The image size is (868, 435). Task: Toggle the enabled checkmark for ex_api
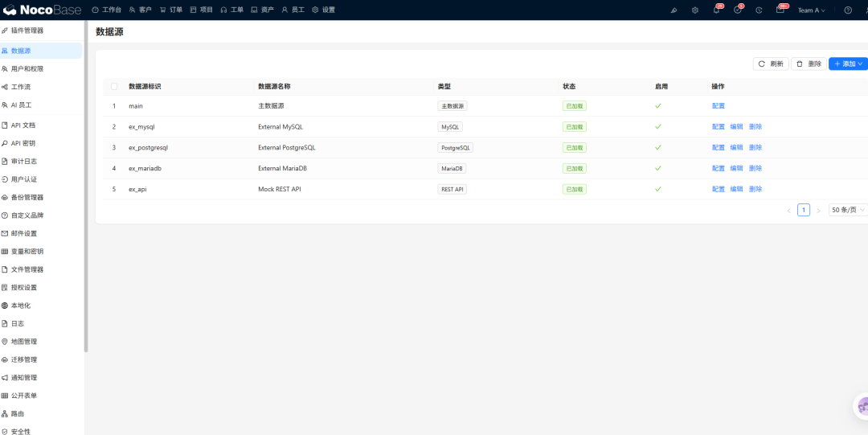[x=657, y=189]
